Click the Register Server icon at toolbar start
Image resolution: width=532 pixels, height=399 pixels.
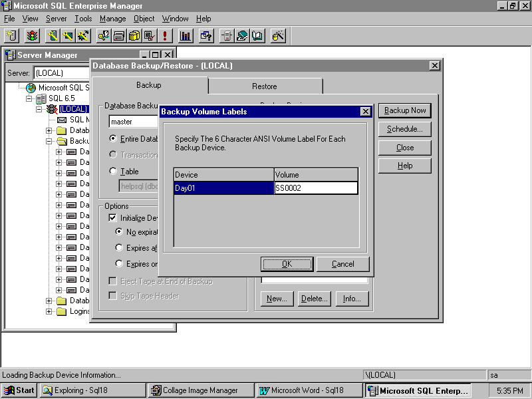click(x=11, y=36)
